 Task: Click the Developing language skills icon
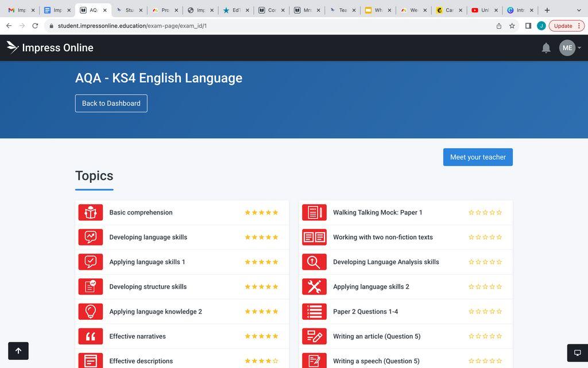90,237
